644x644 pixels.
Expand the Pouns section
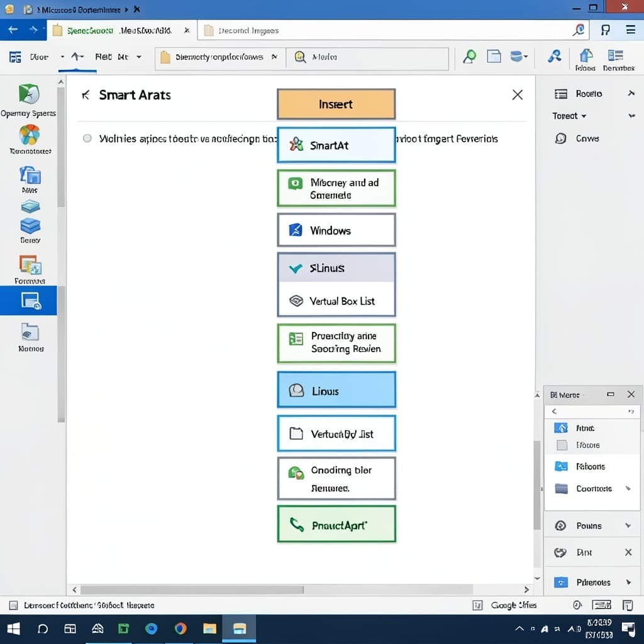point(628,526)
